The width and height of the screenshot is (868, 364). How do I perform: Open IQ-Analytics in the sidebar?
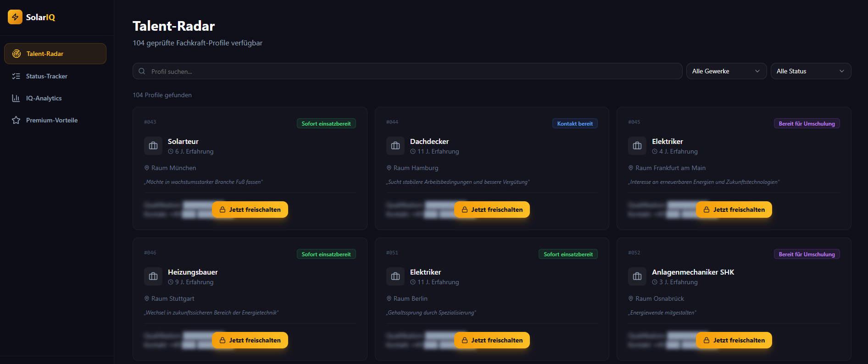(x=55, y=98)
